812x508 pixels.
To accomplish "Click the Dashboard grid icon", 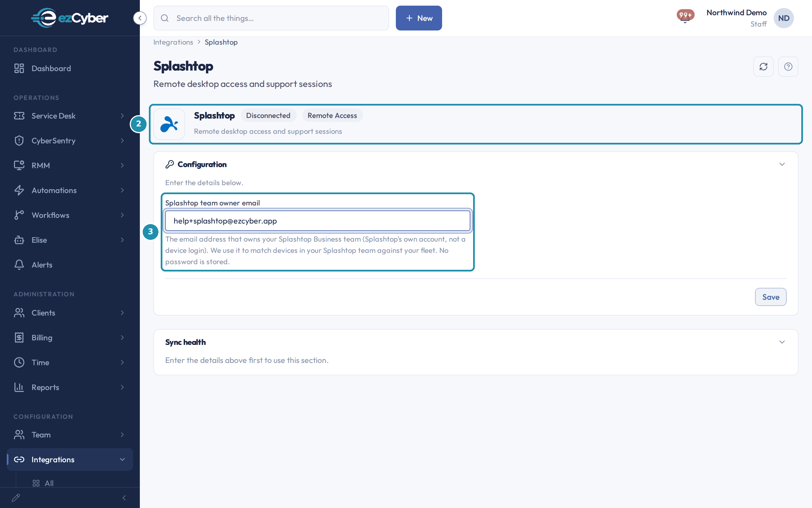I will (x=19, y=69).
